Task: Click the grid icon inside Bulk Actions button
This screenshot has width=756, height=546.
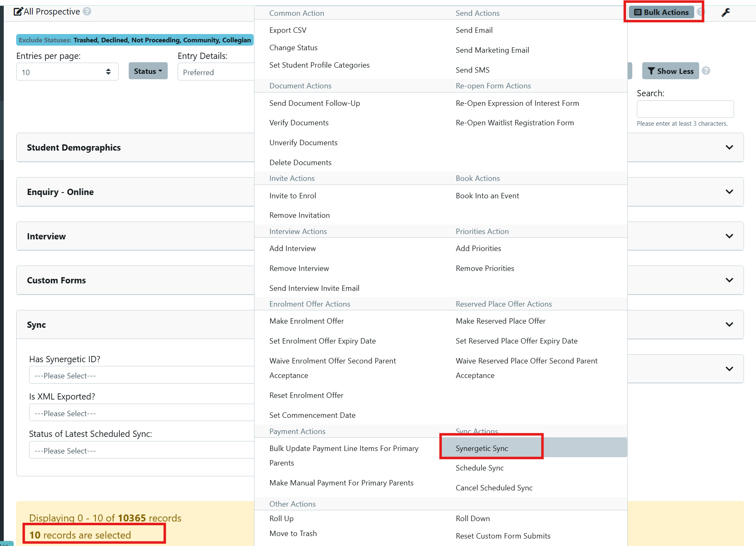Action: [638, 12]
